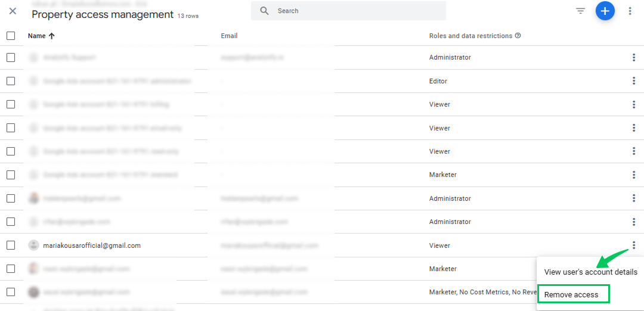Click the Roles and data restrictions header
644x311 pixels.
pos(470,36)
